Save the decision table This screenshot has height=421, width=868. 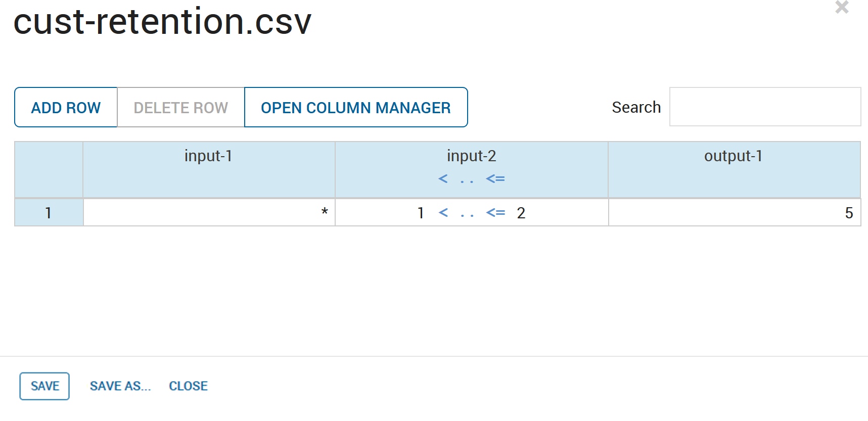tap(44, 386)
